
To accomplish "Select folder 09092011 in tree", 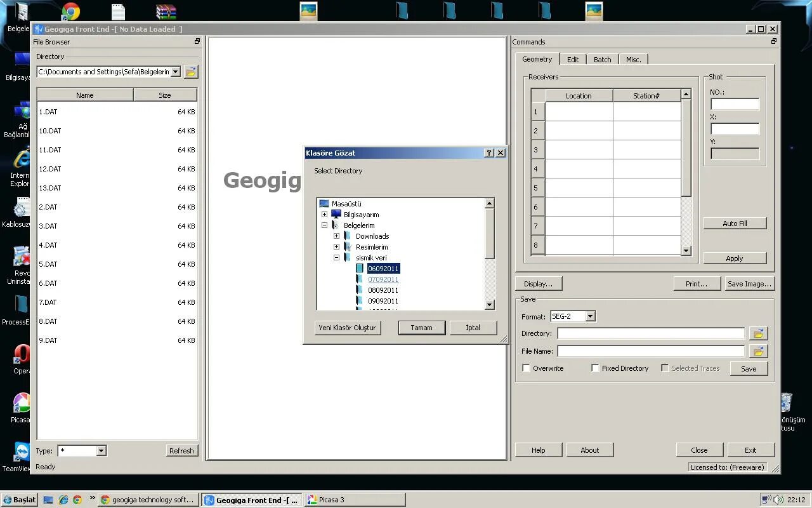I will click(x=383, y=301).
